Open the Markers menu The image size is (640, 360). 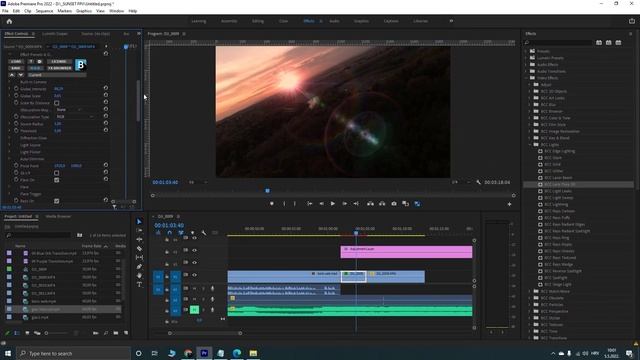64,11
